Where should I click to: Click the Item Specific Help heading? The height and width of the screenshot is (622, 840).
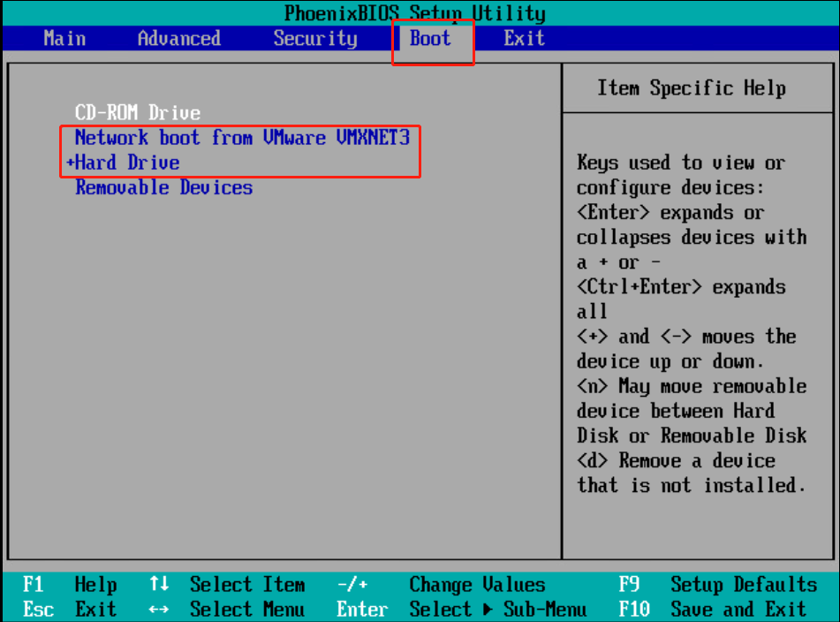pos(690,88)
